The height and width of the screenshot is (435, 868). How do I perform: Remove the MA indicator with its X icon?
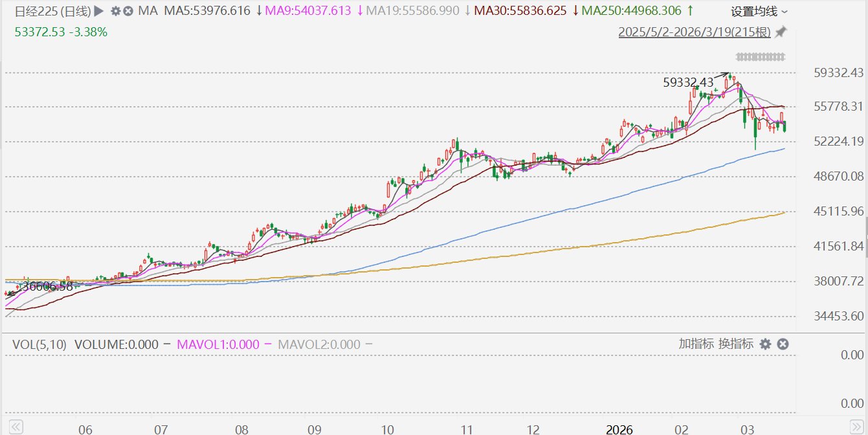(x=128, y=11)
